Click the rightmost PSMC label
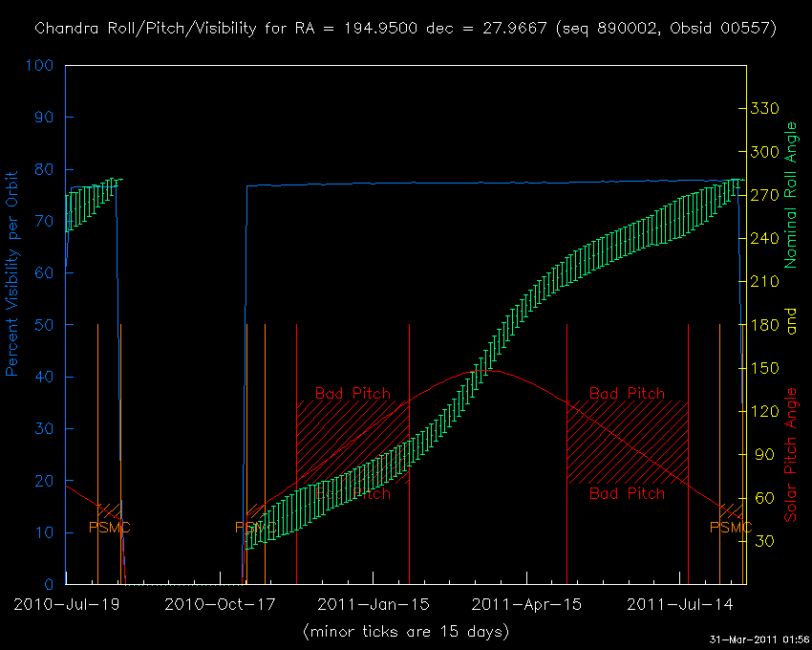Viewport: 812px width, 650px height. 731,528
